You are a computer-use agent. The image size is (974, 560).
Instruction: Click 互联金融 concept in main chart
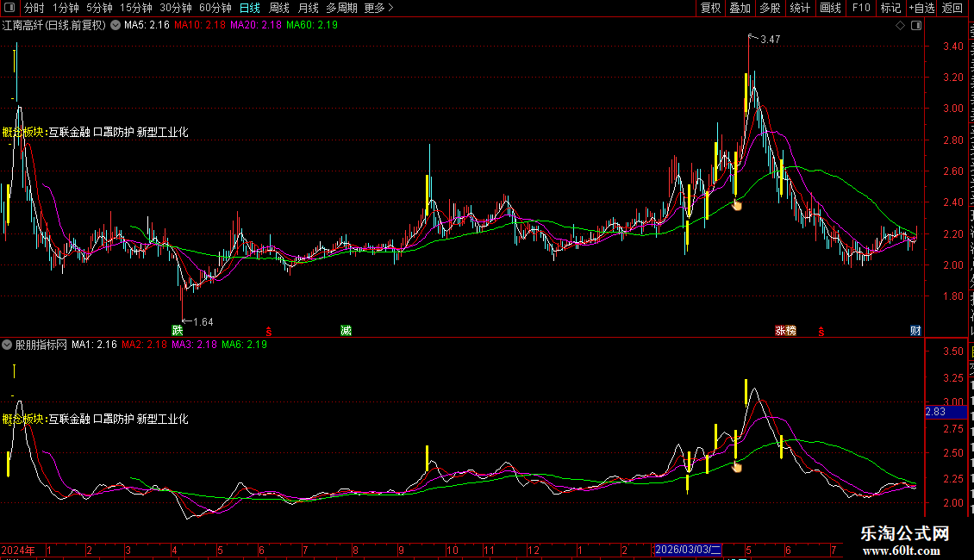point(70,132)
